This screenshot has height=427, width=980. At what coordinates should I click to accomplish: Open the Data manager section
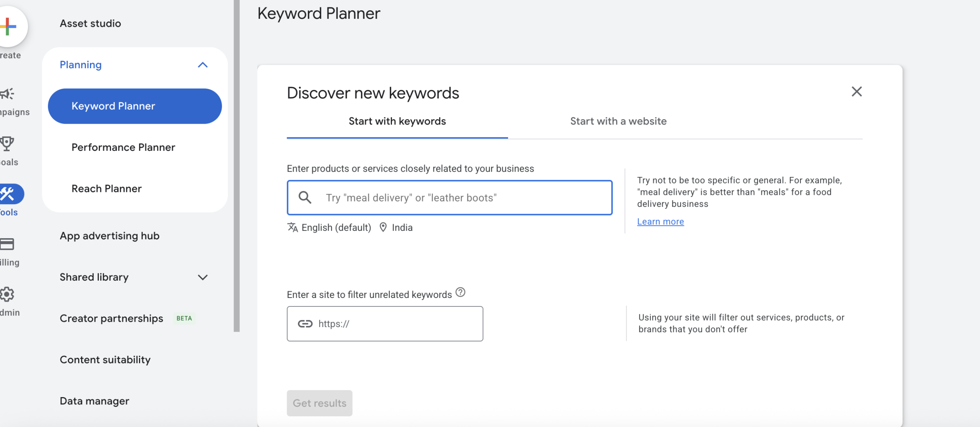[94, 401]
